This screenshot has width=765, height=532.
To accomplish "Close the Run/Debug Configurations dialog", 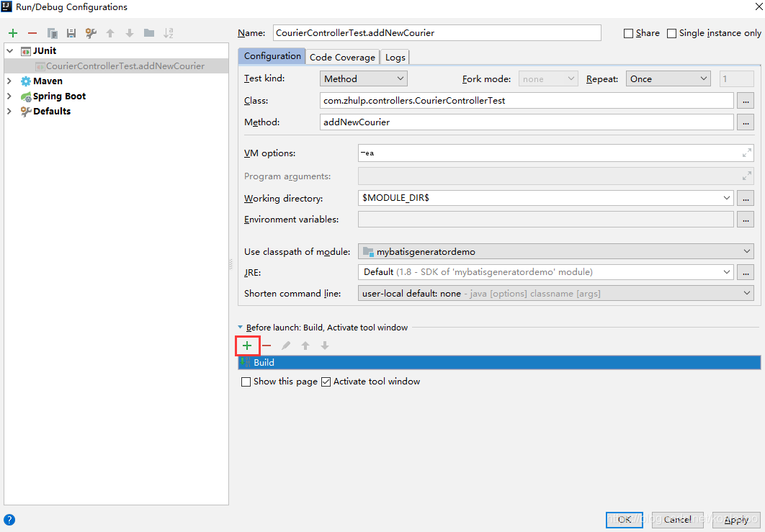I will coord(759,6).
